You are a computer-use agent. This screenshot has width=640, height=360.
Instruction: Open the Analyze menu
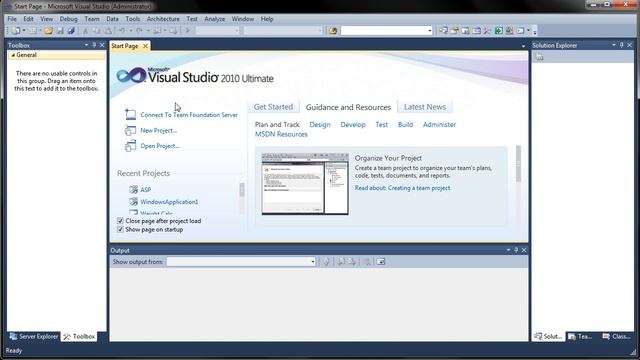(215, 19)
